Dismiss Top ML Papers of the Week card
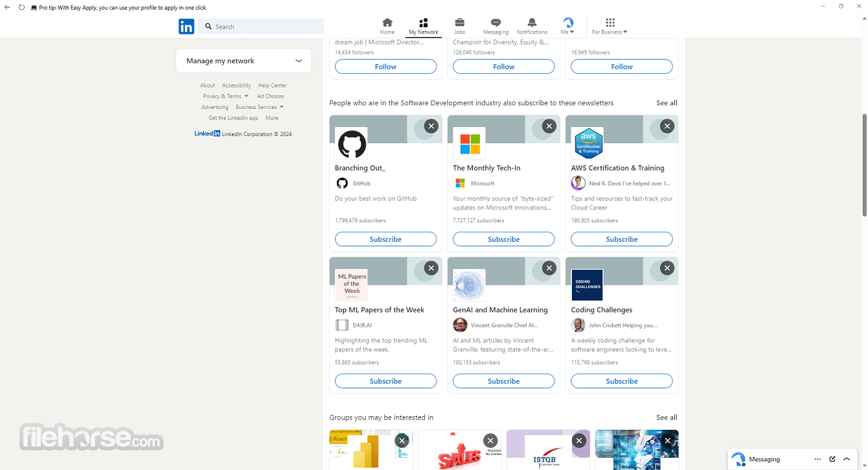The height and width of the screenshot is (470, 868). coord(431,268)
